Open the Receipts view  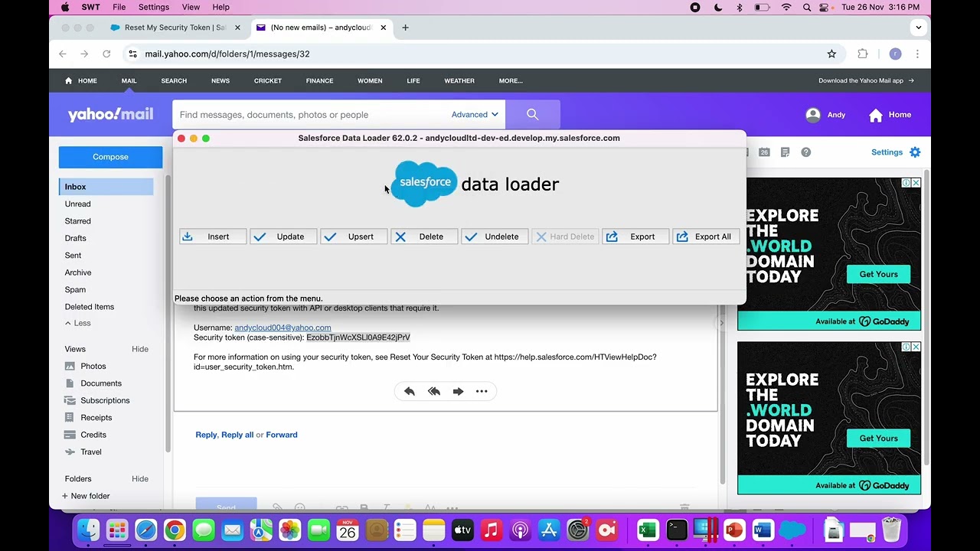click(96, 418)
